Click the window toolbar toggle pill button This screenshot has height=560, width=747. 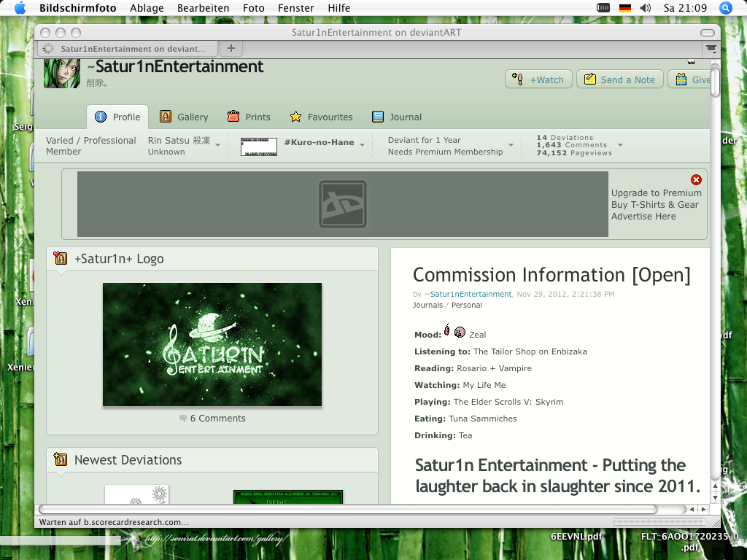[708, 32]
